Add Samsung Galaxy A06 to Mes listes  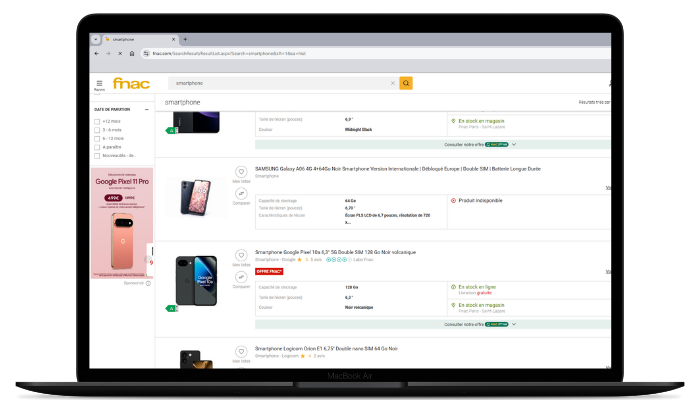click(241, 172)
